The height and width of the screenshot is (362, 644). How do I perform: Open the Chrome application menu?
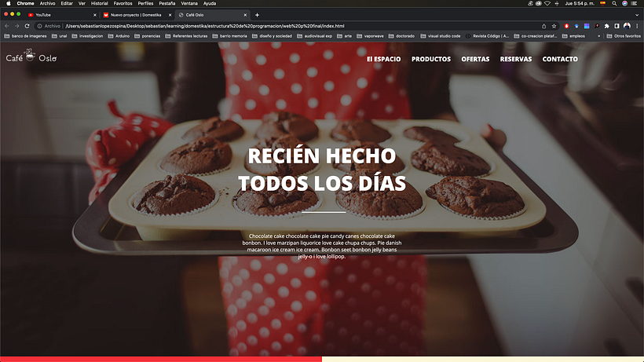pos(25,3)
